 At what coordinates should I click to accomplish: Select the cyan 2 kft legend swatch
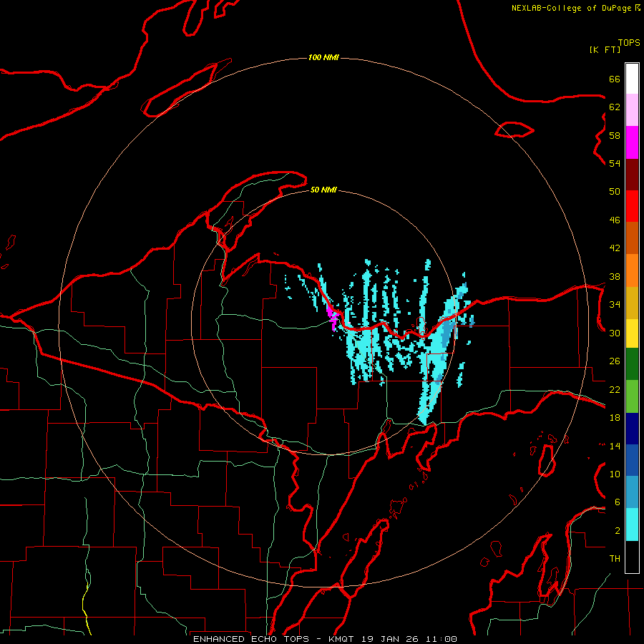(x=632, y=525)
